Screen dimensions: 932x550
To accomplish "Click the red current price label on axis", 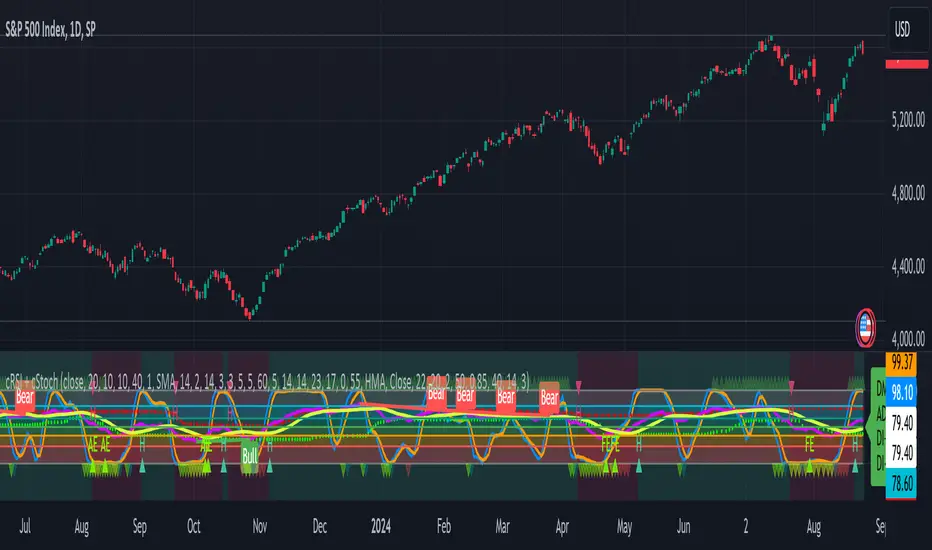I will (906, 64).
